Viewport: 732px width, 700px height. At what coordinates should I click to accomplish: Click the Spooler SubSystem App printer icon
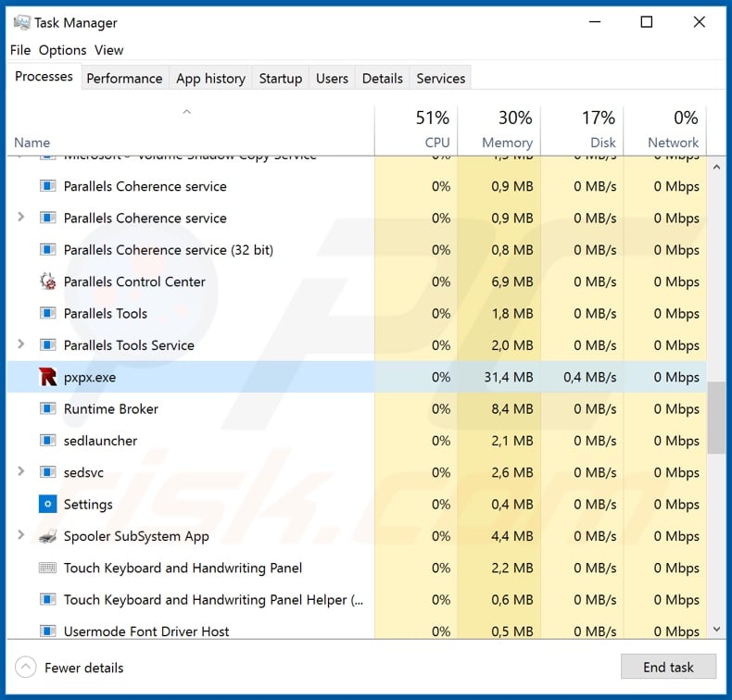[x=47, y=536]
